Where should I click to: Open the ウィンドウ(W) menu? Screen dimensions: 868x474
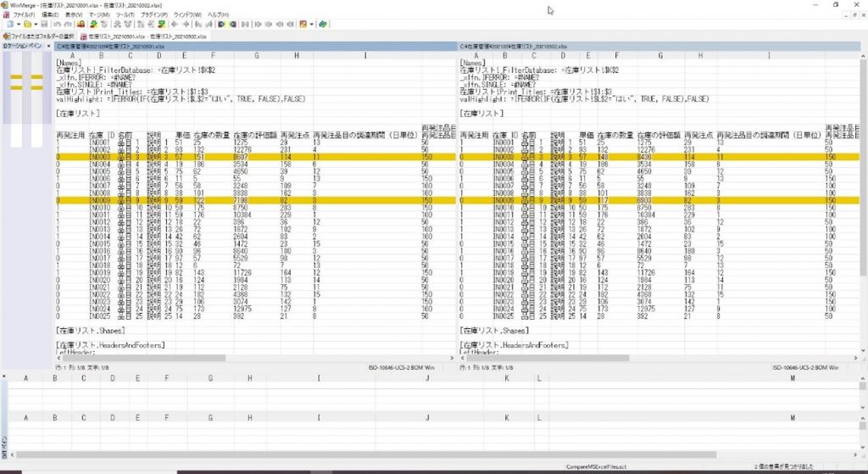click(187, 14)
